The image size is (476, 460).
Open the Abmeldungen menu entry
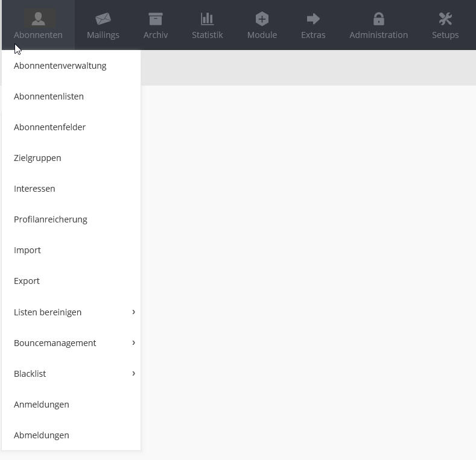coord(42,435)
